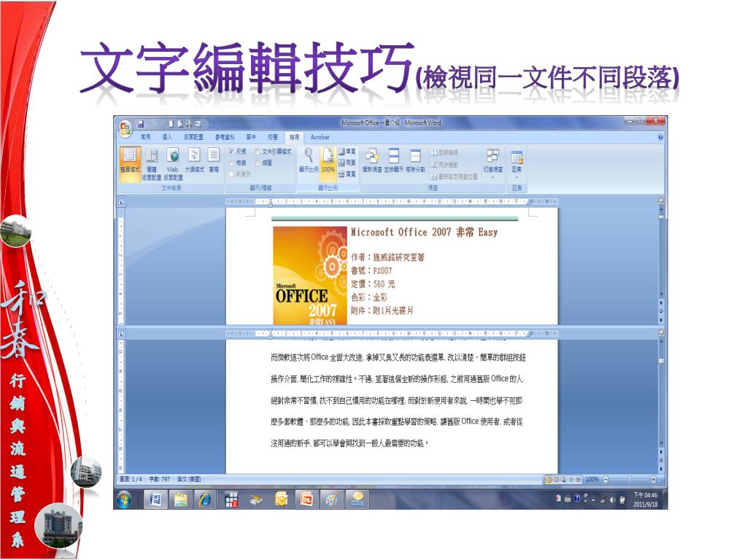Switch to 閱讀版面配置 reading view
The width and height of the screenshot is (747, 560).
152,164
